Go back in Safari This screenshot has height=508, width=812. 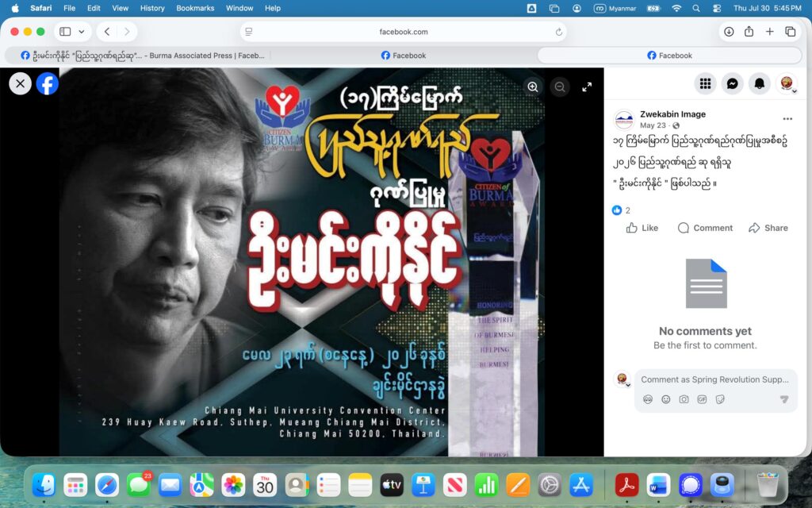pos(107,32)
